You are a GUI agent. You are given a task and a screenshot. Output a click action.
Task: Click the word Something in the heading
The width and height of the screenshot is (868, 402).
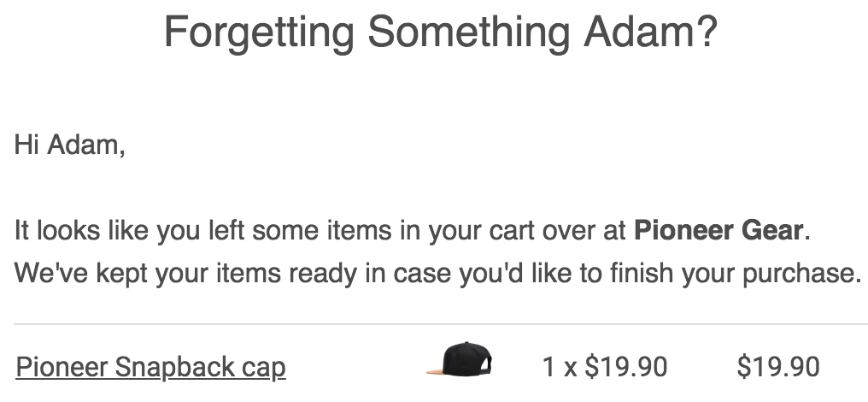468,33
